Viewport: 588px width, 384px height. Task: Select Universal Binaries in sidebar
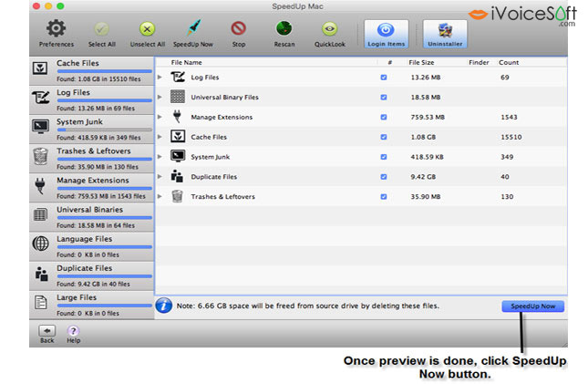point(91,217)
